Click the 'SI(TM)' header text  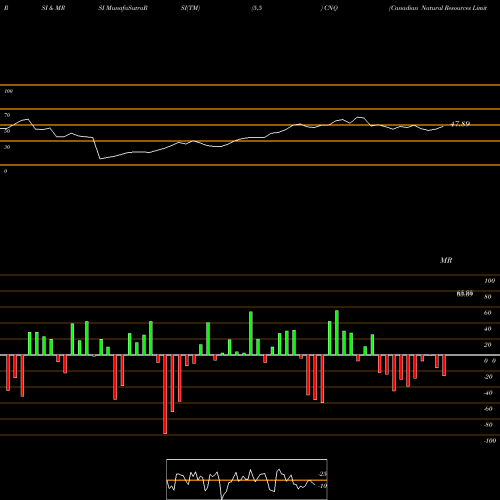[x=190, y=8]
